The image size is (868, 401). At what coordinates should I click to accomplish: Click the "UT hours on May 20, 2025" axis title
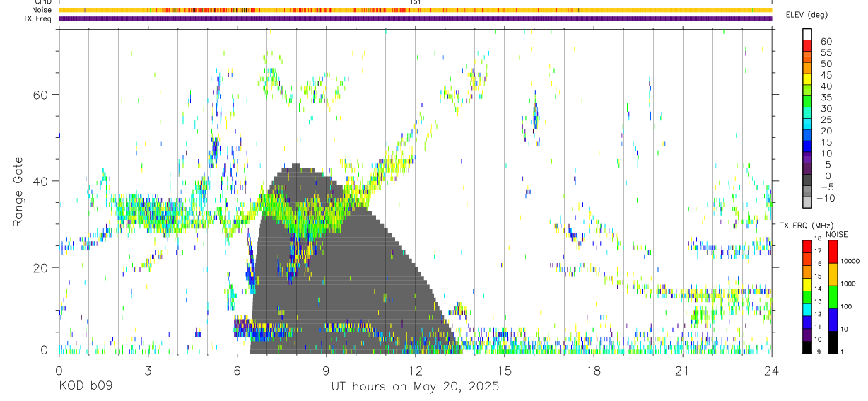pyautogui.click(x=415, y=387)
